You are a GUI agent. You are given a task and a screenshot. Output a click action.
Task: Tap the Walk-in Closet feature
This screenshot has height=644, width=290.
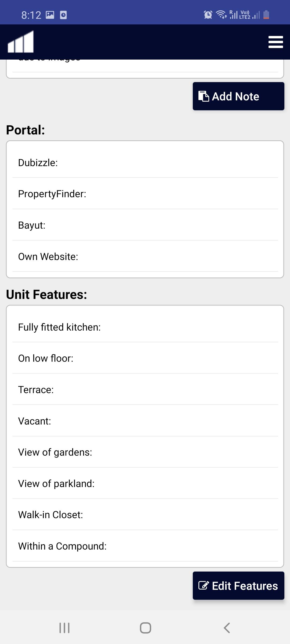[x=145, y=515]
